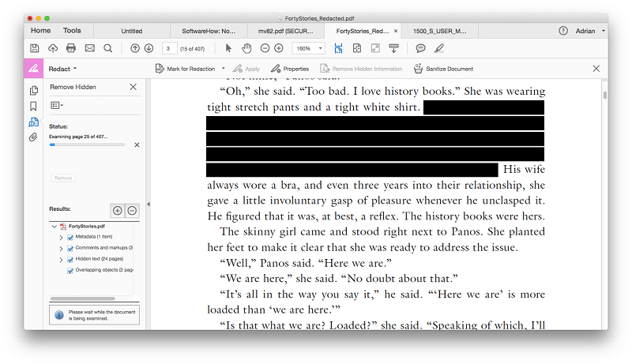
Task: Add a comment speech bubble icon
Action: [420, 48]
